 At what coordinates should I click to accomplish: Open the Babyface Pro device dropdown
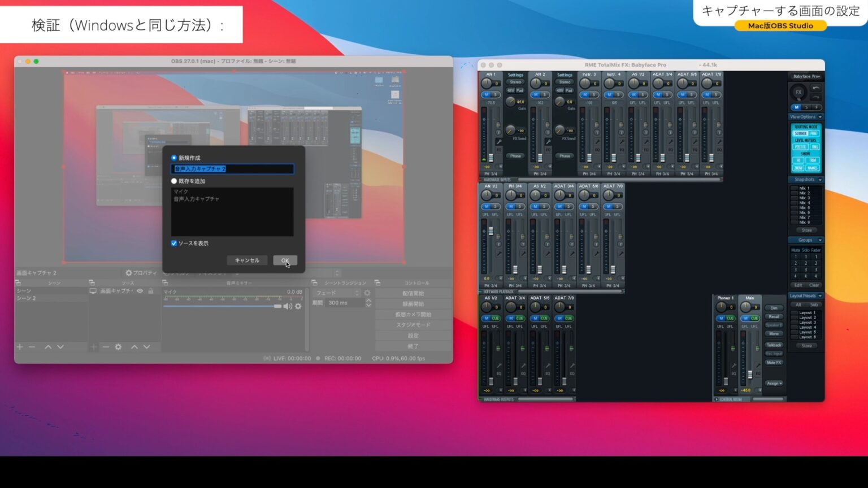pos(806,76)
